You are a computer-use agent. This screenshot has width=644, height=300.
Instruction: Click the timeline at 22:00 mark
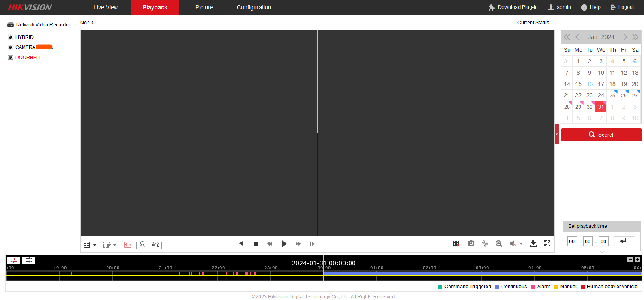coord(218,274)
